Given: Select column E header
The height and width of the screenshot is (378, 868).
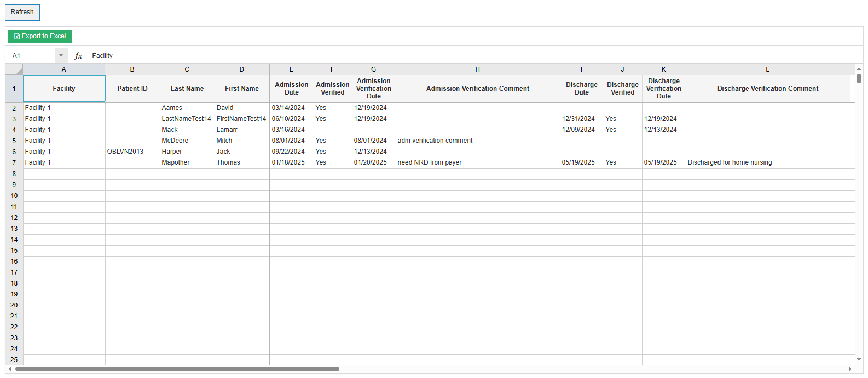Looking at the screenshot, I should pyautogui.click(x=292, y=69).
